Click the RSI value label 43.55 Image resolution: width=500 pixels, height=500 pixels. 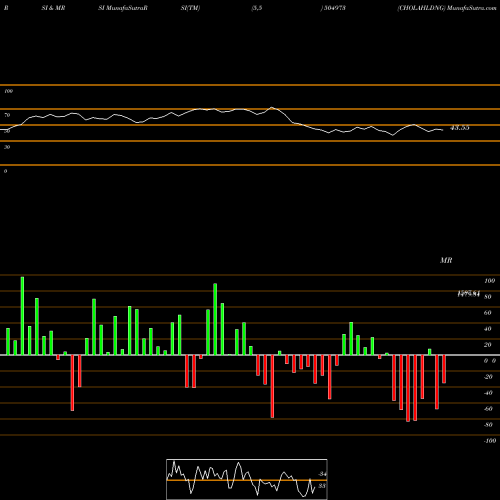pyautogui.click(x=460, y=128)
